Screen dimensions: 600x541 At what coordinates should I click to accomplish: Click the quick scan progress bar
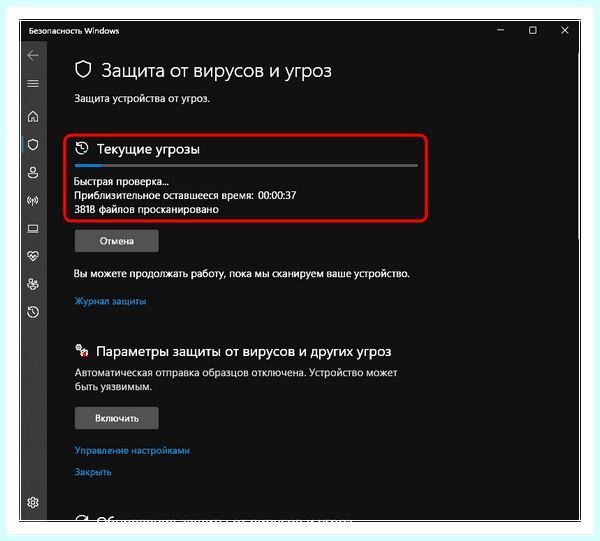(246, 166)
